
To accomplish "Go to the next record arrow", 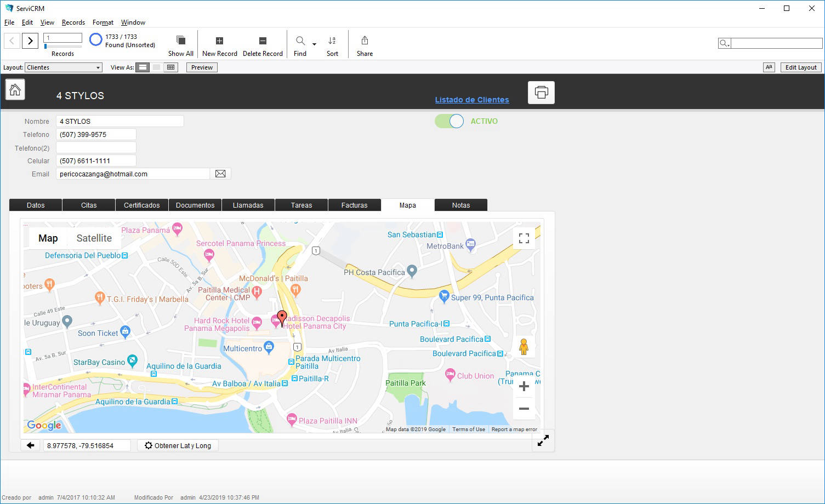I will click(x=30, y=41).
